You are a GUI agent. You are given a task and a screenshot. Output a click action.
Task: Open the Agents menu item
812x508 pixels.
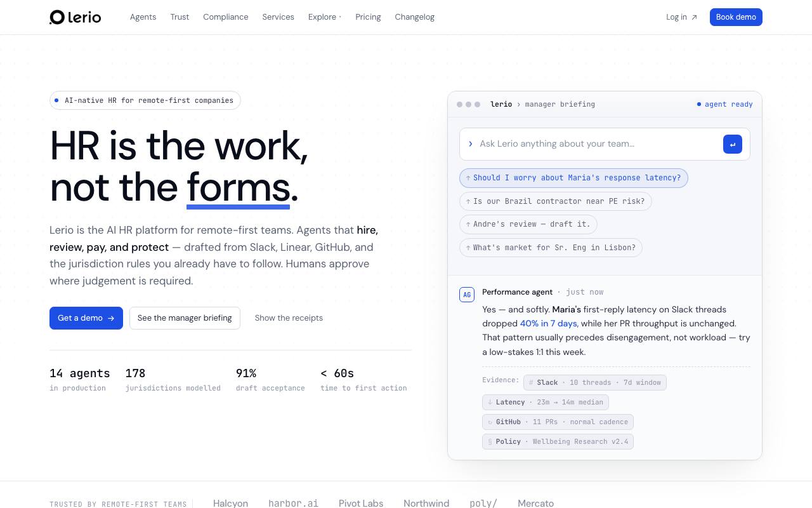coord(143,17)
